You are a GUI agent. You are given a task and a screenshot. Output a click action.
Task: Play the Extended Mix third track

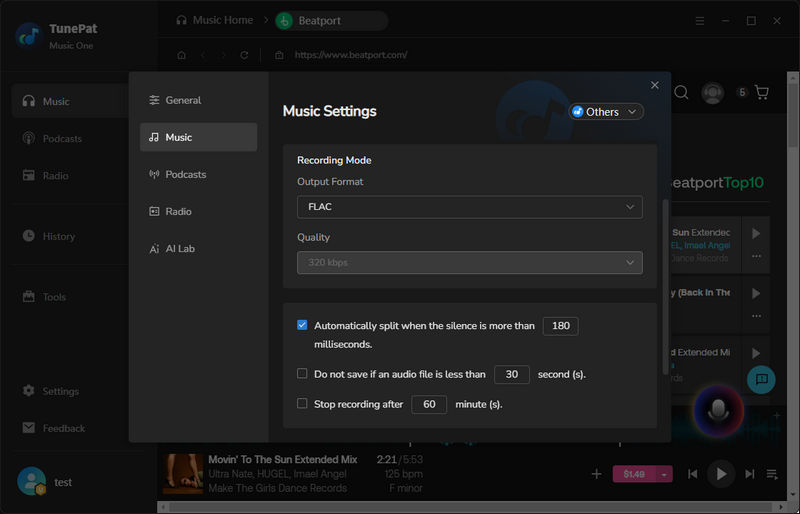(756, 353)
